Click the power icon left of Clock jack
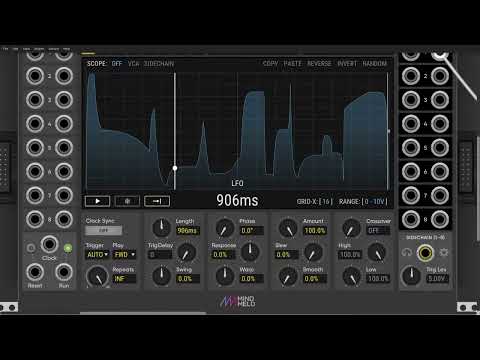 pyautogui.click(x=31, y=248)
